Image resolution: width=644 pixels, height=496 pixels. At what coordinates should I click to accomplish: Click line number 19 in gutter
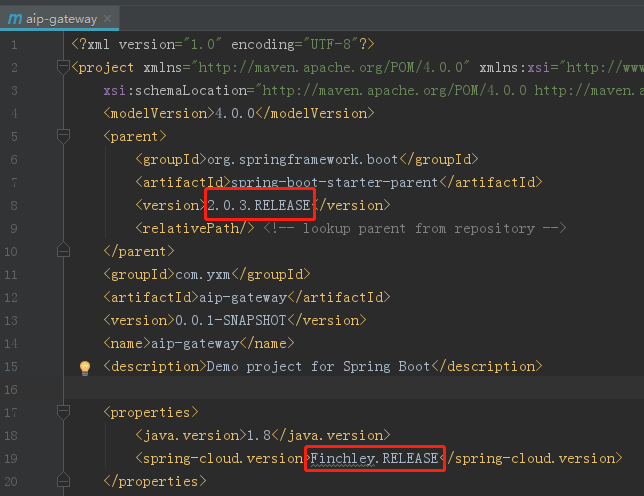(11, 458)
